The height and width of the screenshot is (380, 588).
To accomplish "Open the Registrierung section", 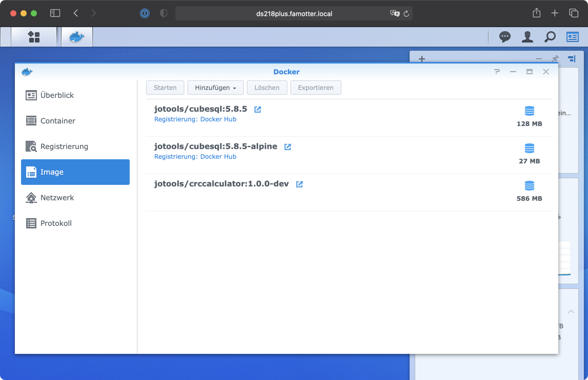I will point(65,146).
